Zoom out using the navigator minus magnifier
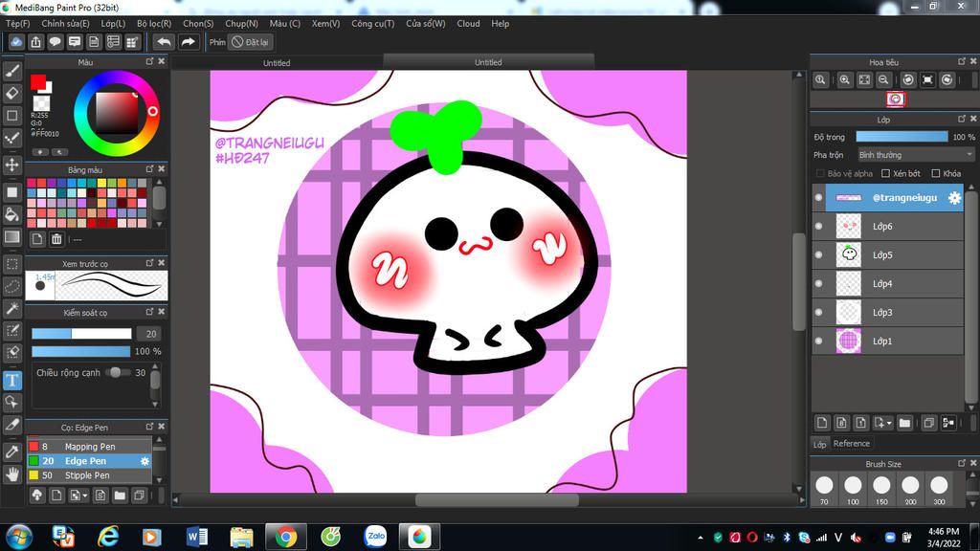The height and width of the screenshot is (551, 980). coord(883,79)
